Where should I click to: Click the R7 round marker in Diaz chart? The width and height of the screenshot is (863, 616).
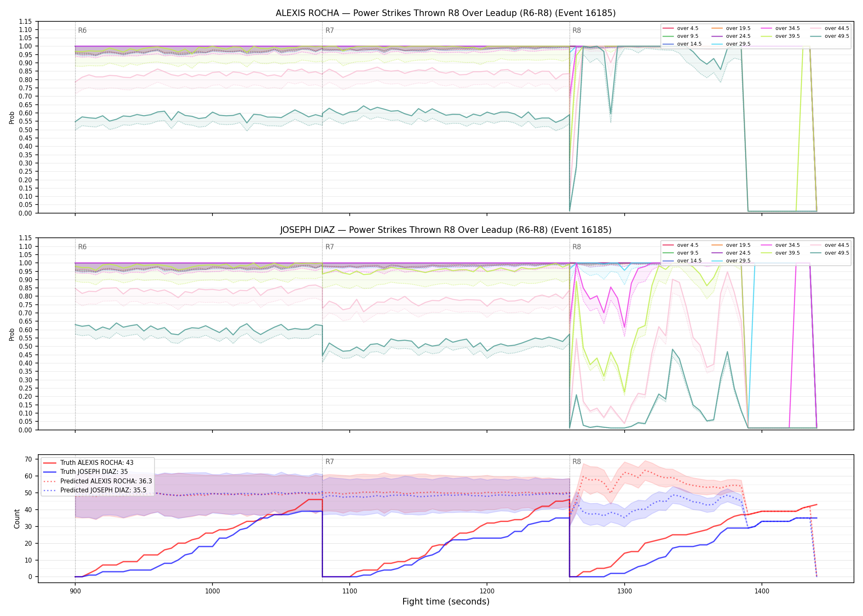click(330, 247)
